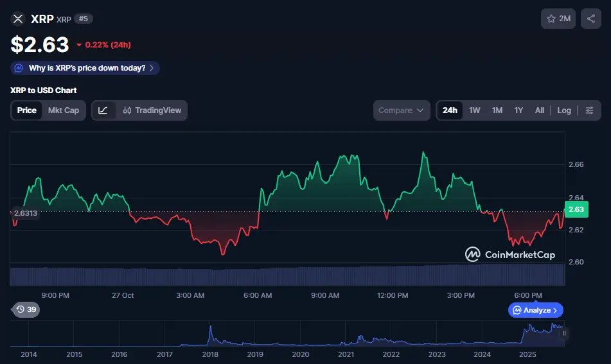Click the 2.62 y-axis label
The height and width of the screenshot is (364, 611).
tap(576, 230)
